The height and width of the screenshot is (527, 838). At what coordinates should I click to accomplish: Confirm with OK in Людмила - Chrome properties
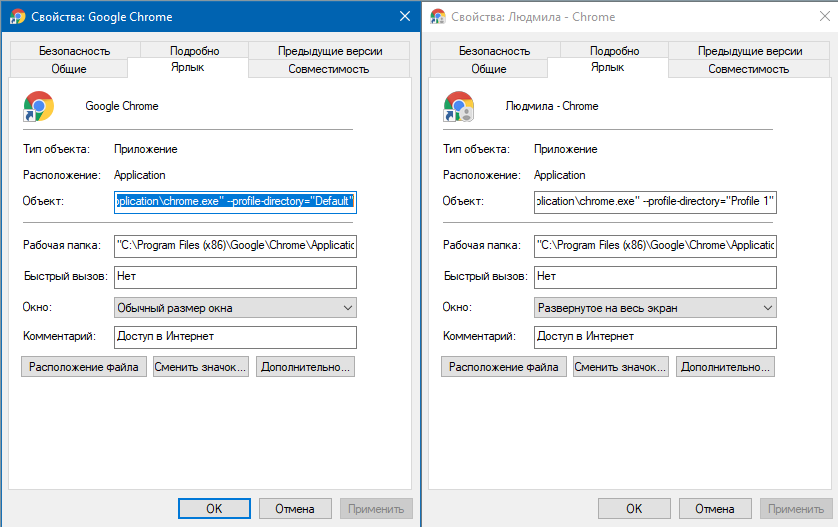tap(634, 509)
